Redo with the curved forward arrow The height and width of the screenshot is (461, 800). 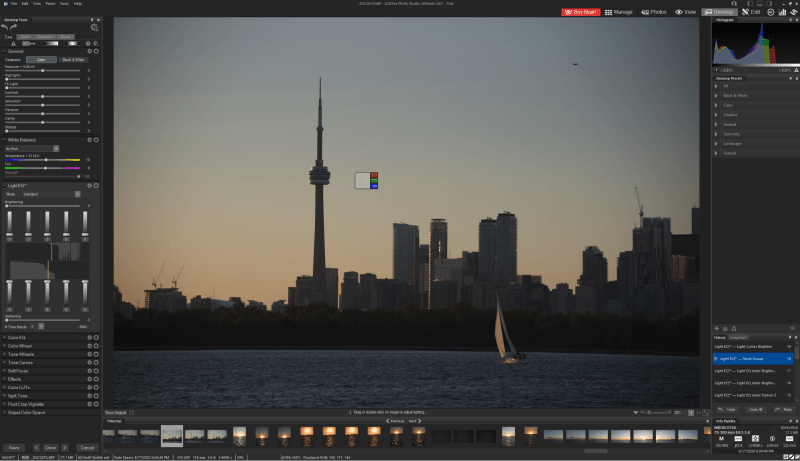coord(13,27)
